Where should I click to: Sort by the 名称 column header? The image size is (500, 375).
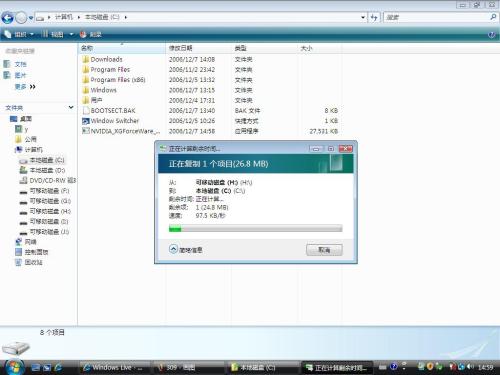pos(122,48)
